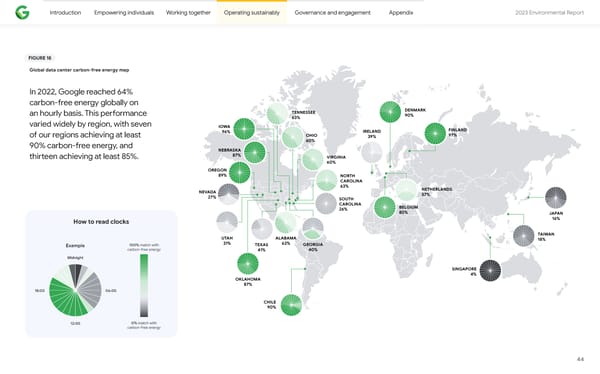Switch to Working together tab
The width and height of the screenshot is (600, 374).
(188, 13)
